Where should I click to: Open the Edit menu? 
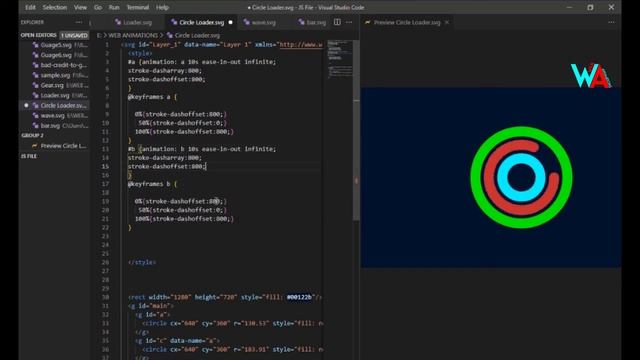click(x=30, y=7)
